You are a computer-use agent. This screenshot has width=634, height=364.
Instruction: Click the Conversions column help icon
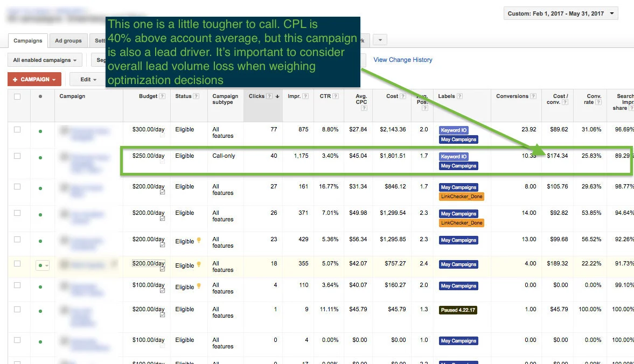[533, 96]
